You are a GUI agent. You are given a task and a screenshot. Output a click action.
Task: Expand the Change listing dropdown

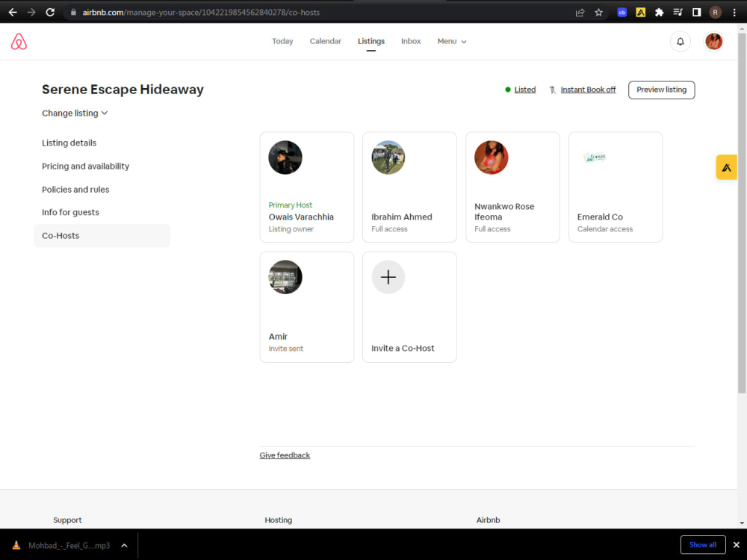pos(75,113)
